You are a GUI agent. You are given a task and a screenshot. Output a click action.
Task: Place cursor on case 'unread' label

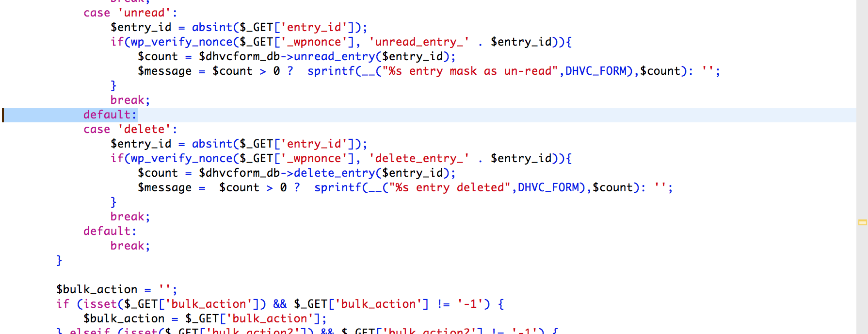click(x=130, y=13)
